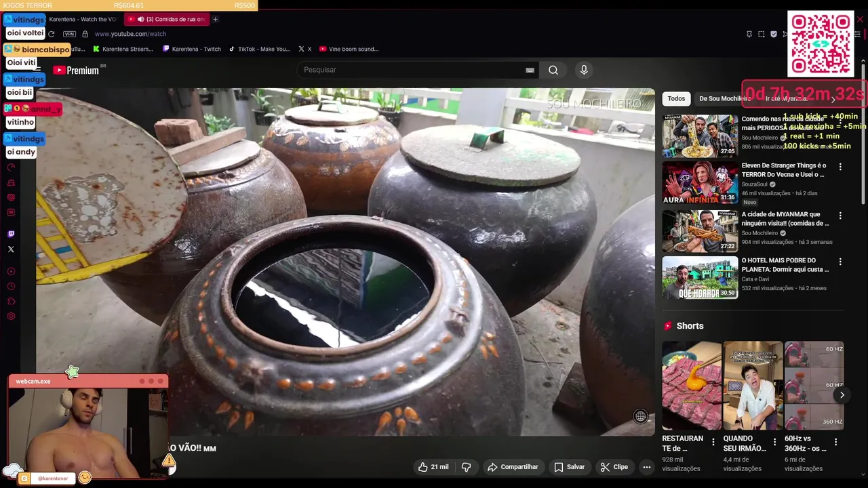Click the Shorts section heading
The image size is (868, 488).
(690, 326)
